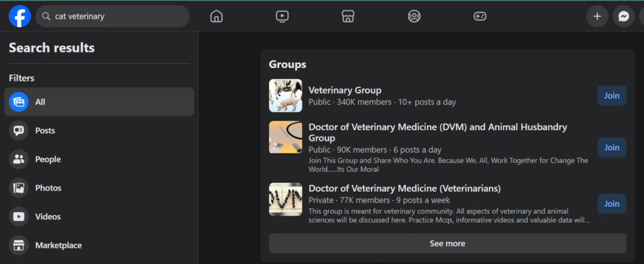The height and width of the screenshot is (264, 644).
Task: Select the Photos filter
Action: (x=99, y=188)
